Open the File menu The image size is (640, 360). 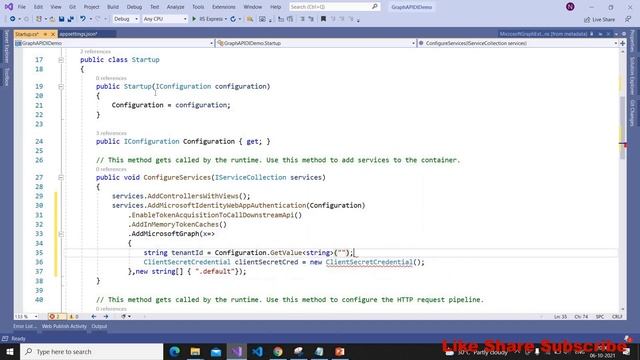[22, 7]
